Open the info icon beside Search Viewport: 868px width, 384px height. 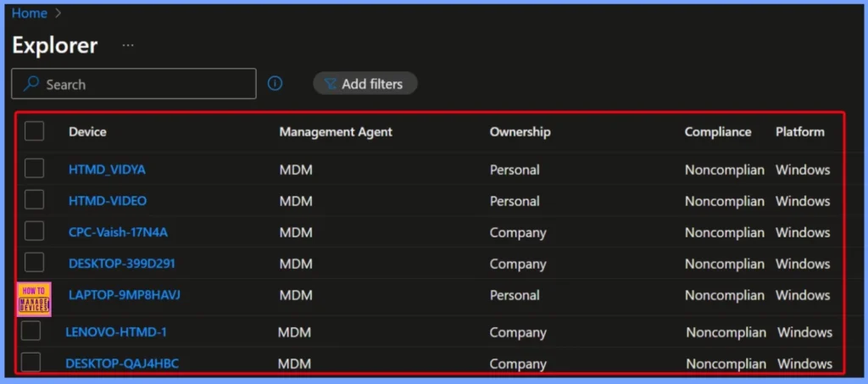coord(275,84)
